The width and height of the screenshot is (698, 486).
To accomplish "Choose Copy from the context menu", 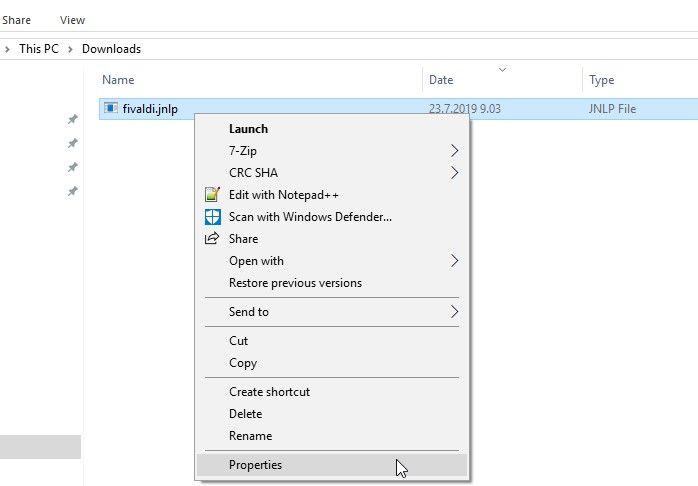I will (x=242, y=363).
